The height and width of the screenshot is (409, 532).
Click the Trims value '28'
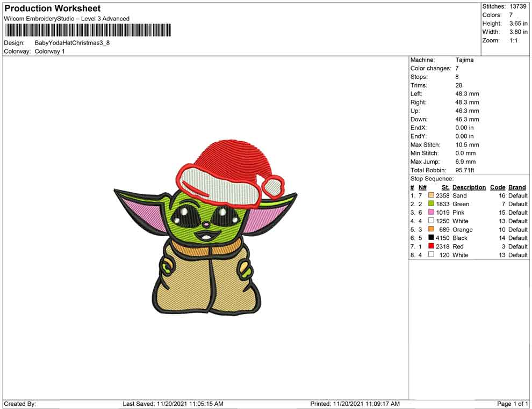coord(459,85)
